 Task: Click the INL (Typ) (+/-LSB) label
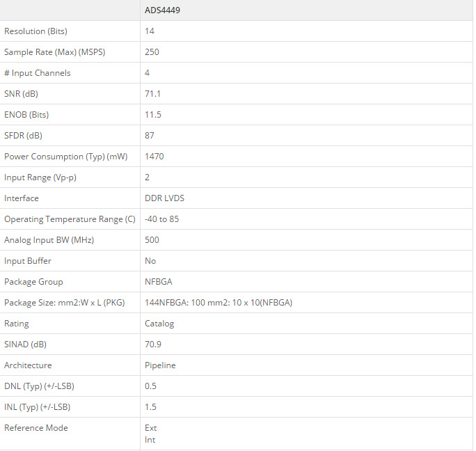point(37,407)
